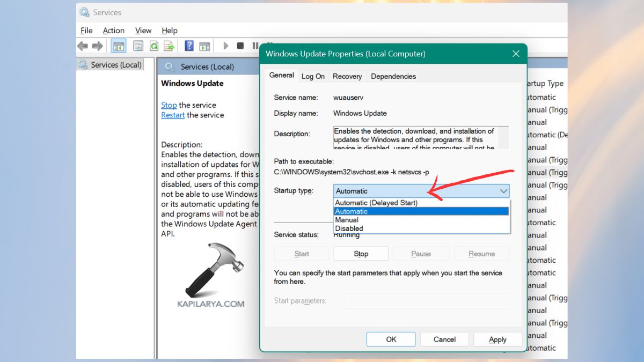Click the Back navigation arrow icon
The image size is (644, 362).
[83, 46]
